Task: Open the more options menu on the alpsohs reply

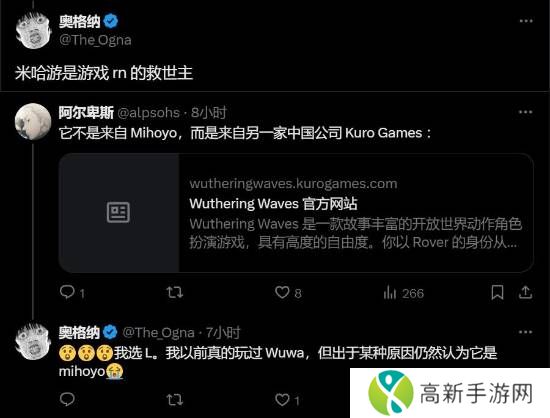Action: pyautogui.click(x=525, y=112)
